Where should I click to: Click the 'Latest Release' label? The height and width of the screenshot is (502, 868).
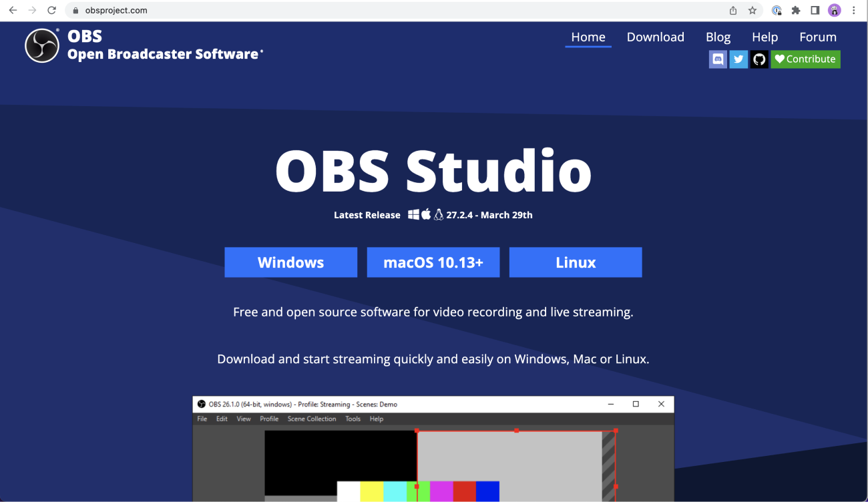click(367, 215)
